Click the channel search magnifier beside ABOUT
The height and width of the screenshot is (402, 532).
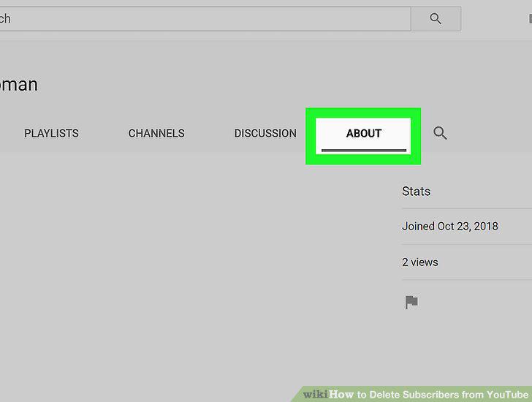coord(440,133)
